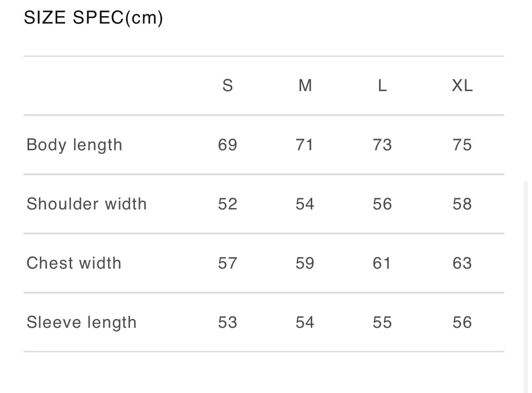Click Sleeve length value 53 for S
Image resolution: width=532 pixels, height=393 pixels.
pyautogui.click(x=228, y=322)
